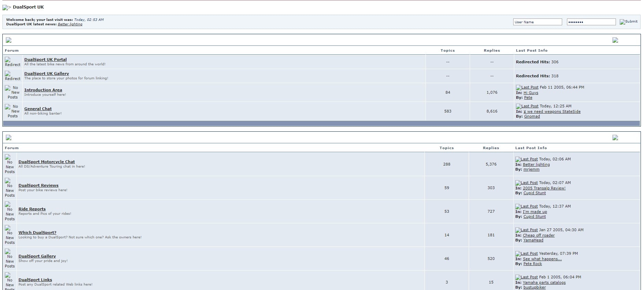View the profile of user mrjemm

coord(531,169)
